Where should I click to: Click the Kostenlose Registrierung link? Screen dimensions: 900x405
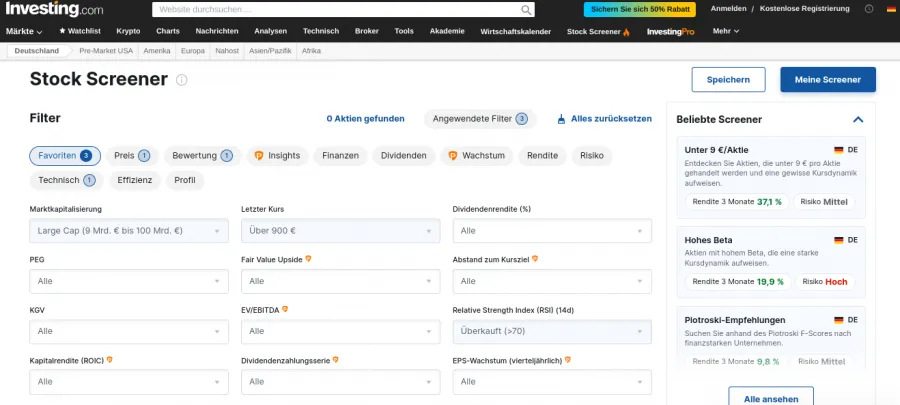(804, 9)
